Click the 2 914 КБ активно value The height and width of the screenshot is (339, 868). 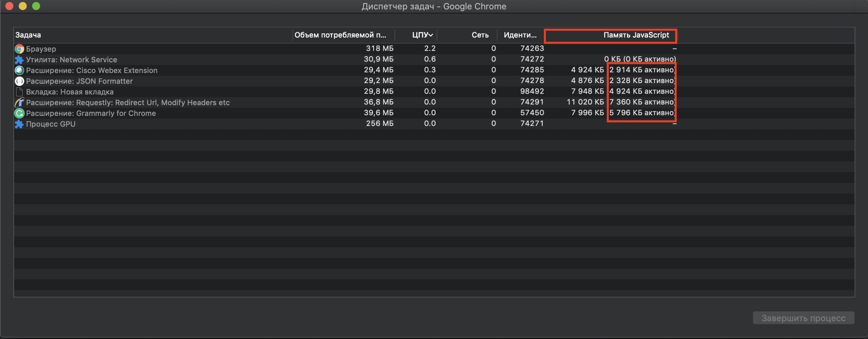tap(642, 70)
